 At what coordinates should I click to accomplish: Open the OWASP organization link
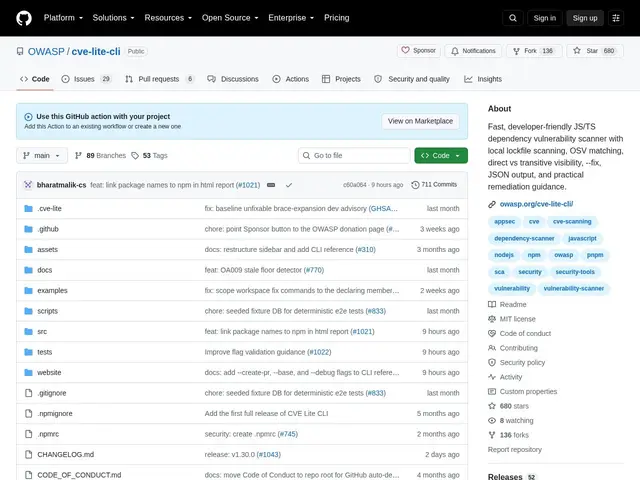tap(46, 51)
